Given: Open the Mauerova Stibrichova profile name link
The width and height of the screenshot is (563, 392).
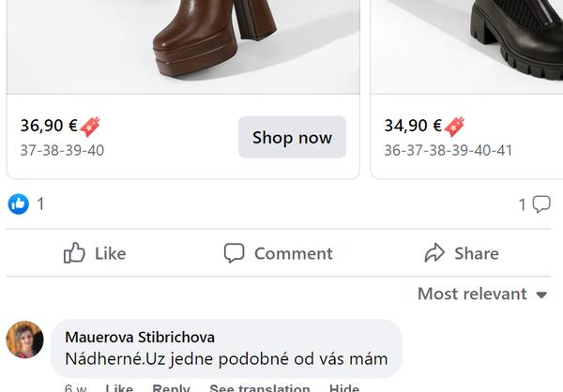Looking at the screenshot, I should (140, 337).
